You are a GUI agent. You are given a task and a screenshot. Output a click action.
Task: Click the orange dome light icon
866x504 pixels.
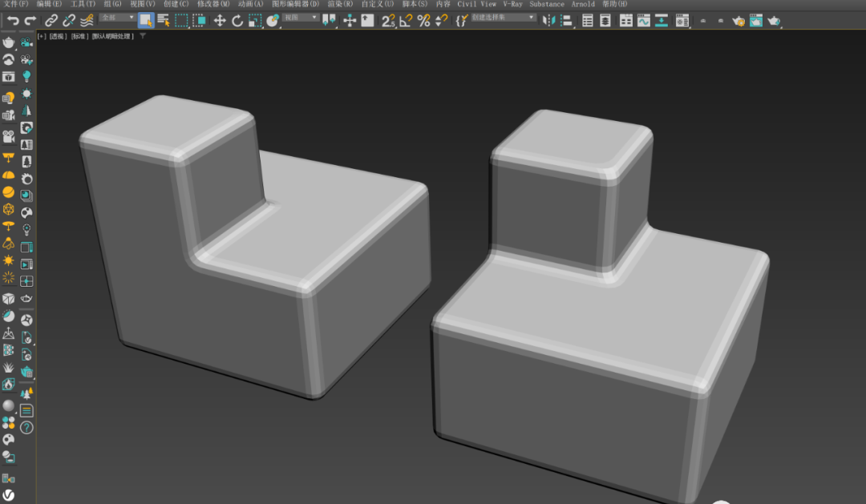[8, 175]
